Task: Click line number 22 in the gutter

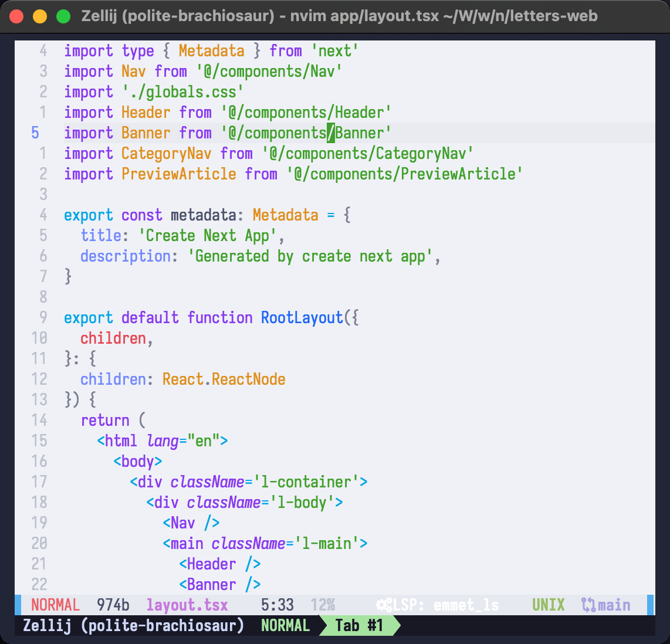Action: [39, 585]
